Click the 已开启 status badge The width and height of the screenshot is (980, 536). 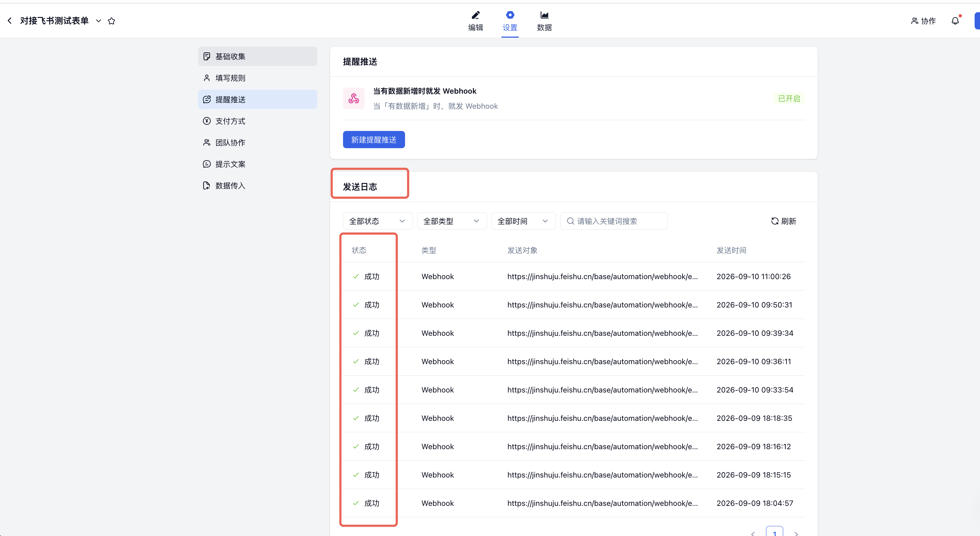789,99
